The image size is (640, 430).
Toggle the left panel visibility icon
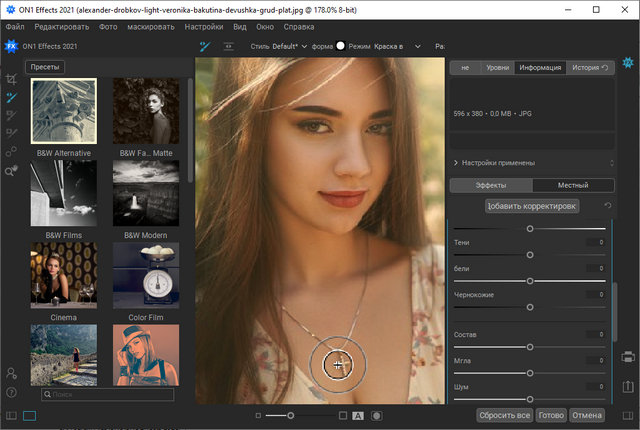click(x=11, y=415)
